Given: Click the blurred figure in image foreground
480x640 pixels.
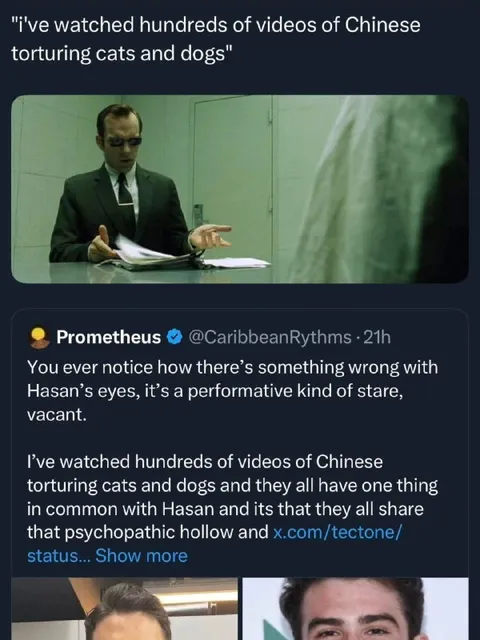Looking at the screenshot, I should (x=378, y=189).
